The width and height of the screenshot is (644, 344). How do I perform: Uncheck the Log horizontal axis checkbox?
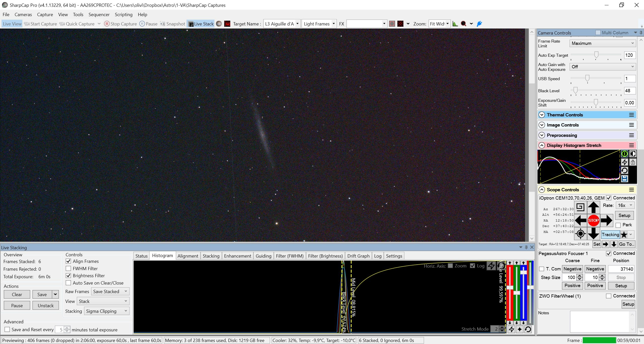[472, 266]
